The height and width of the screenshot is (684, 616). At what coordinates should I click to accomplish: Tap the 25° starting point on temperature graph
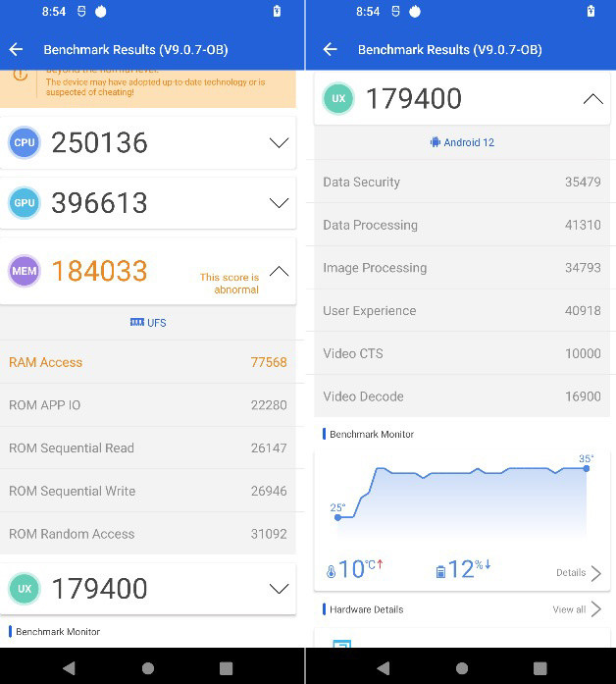coord(337,517)
